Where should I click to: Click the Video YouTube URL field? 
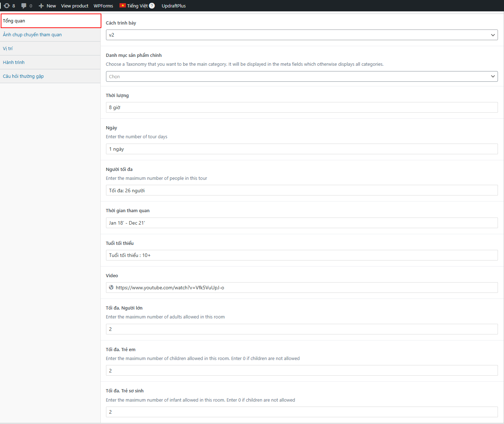(302, 288)
